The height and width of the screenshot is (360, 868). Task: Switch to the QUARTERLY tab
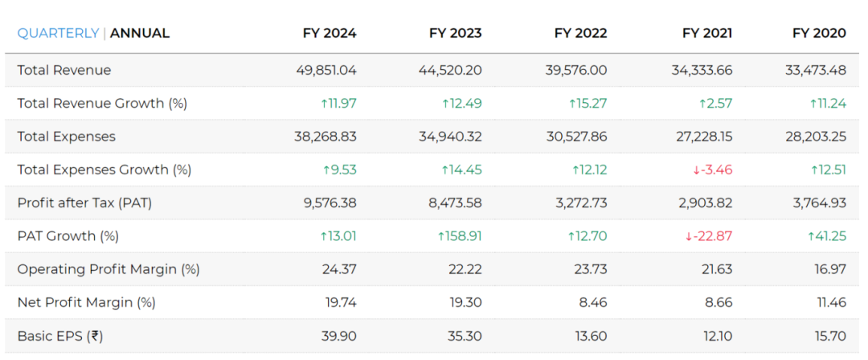(58, 33)
